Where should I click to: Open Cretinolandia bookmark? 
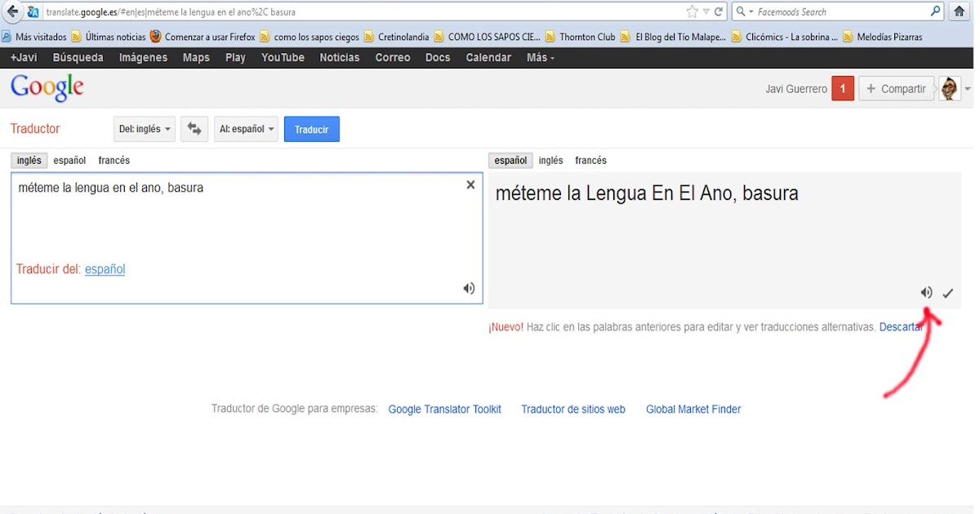point(397,37)
